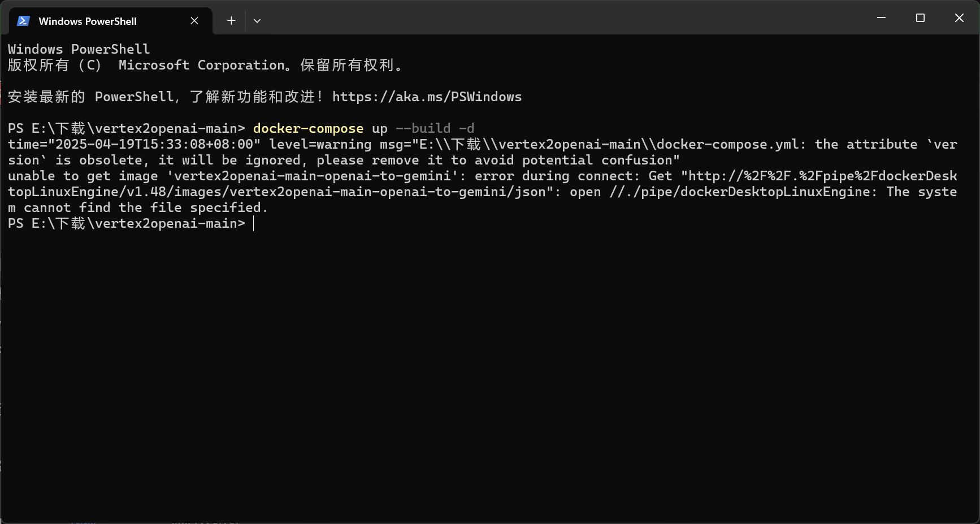Click the level=warning text in the output

point(320,145)
